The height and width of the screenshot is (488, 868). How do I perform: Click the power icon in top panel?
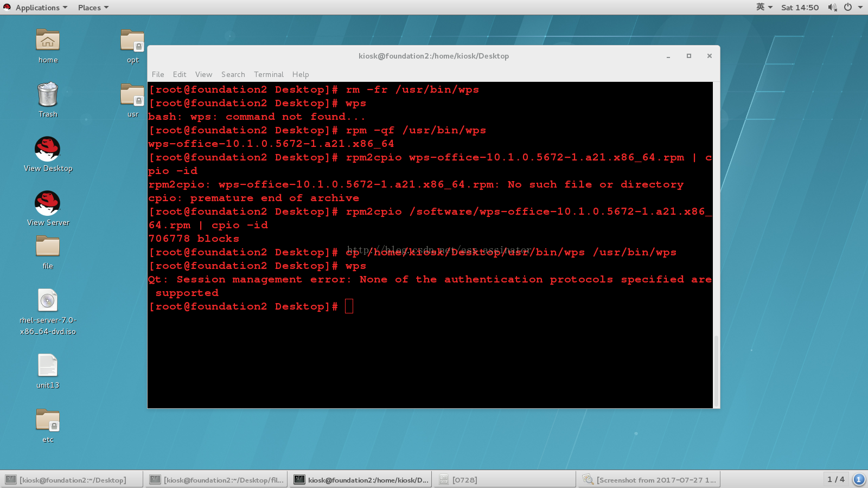click(848, 8)
